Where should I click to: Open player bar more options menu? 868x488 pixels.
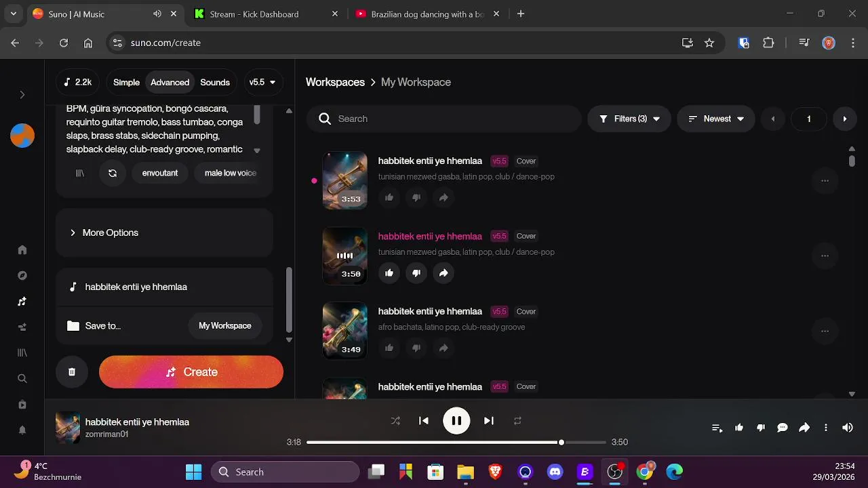826,428
